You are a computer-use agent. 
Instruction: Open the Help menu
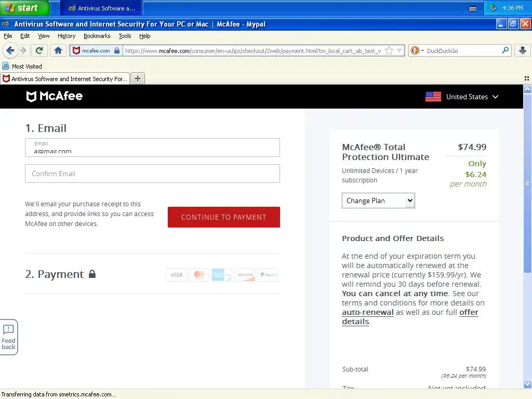(x=144, y=36)
